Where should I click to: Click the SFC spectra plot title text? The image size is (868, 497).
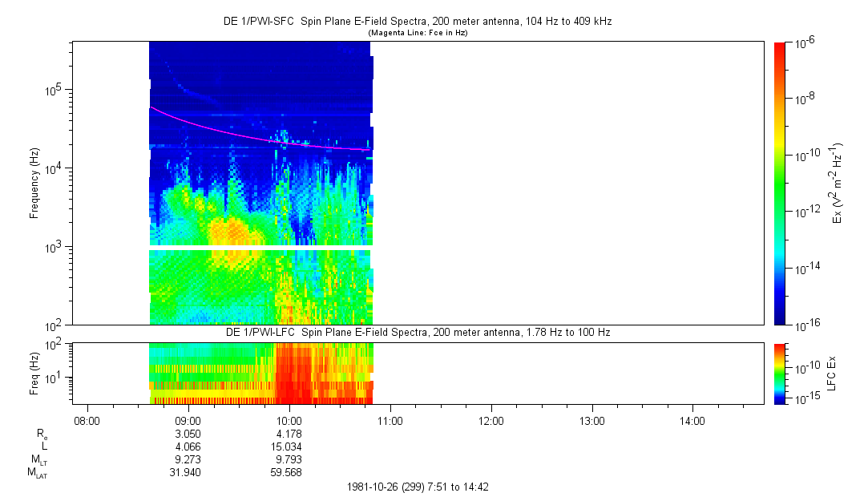coord(418,22)
